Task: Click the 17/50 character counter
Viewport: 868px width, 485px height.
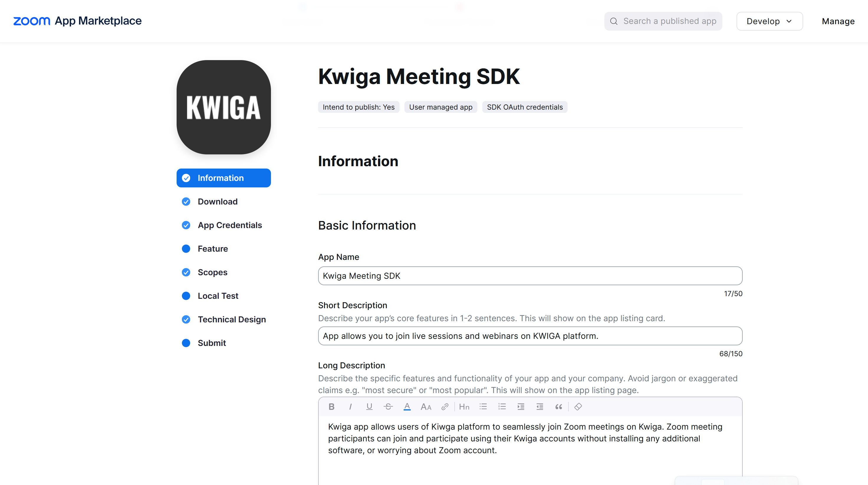Action: 733,294
